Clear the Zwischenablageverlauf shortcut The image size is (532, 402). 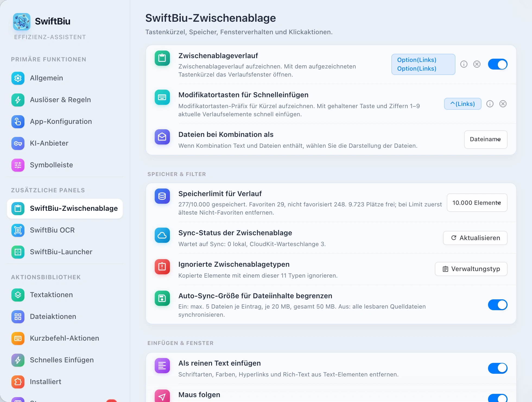point(477,64)
